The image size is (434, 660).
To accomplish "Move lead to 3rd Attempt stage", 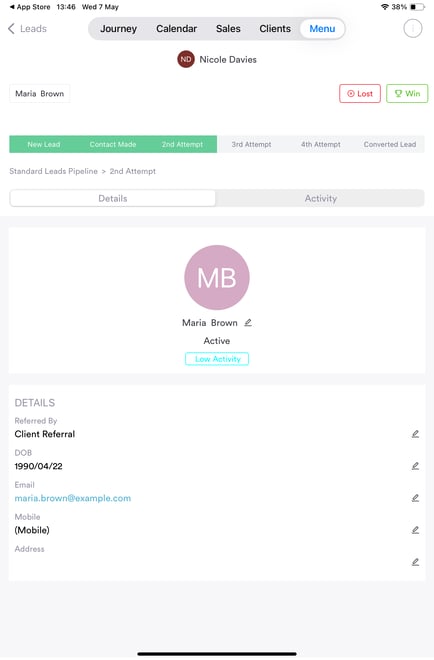I will 251,144.
